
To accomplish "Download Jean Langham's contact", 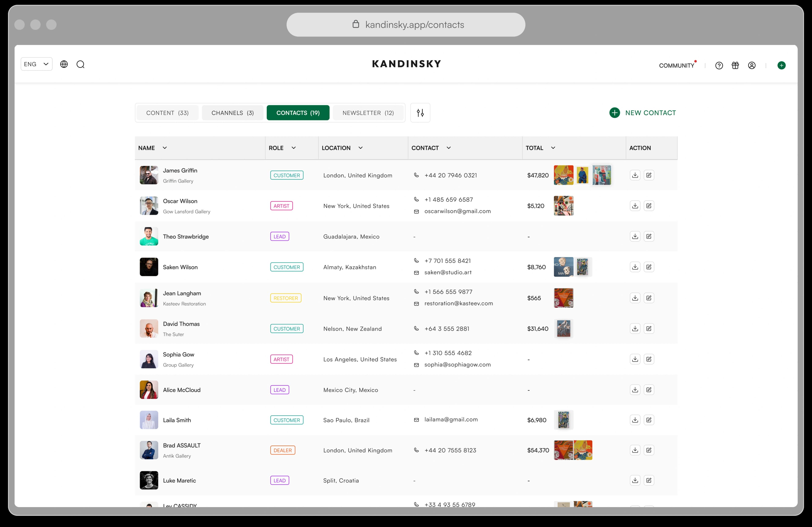I will [x=635, y=298].
